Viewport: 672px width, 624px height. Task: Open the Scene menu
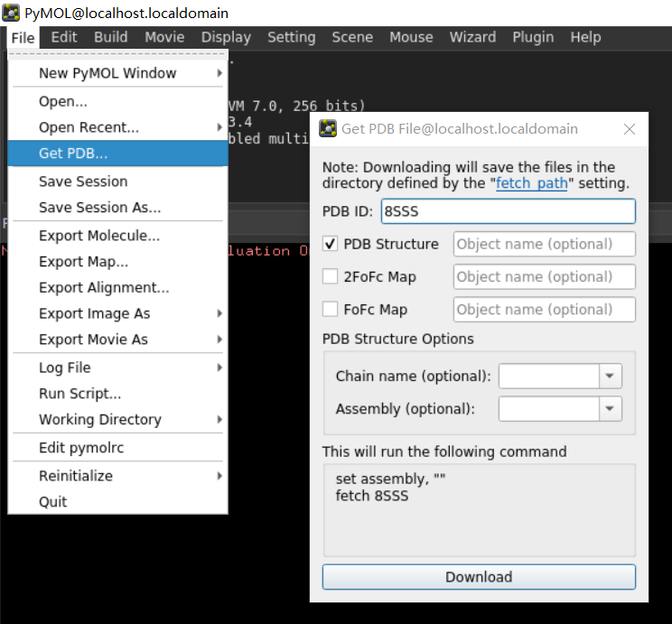tap(352, 37)
